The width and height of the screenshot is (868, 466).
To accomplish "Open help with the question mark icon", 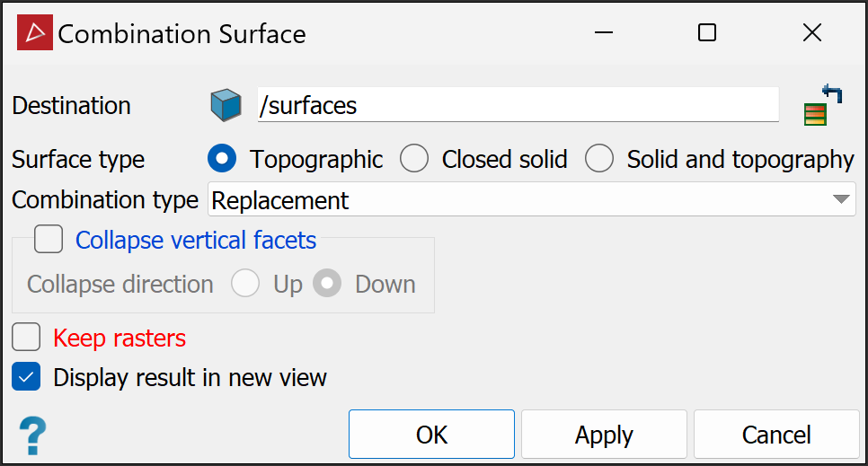I will (x=32, y=435).
